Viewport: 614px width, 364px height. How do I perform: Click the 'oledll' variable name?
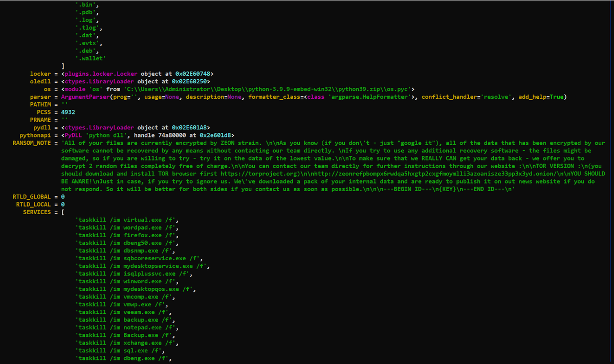click(40, 81)
